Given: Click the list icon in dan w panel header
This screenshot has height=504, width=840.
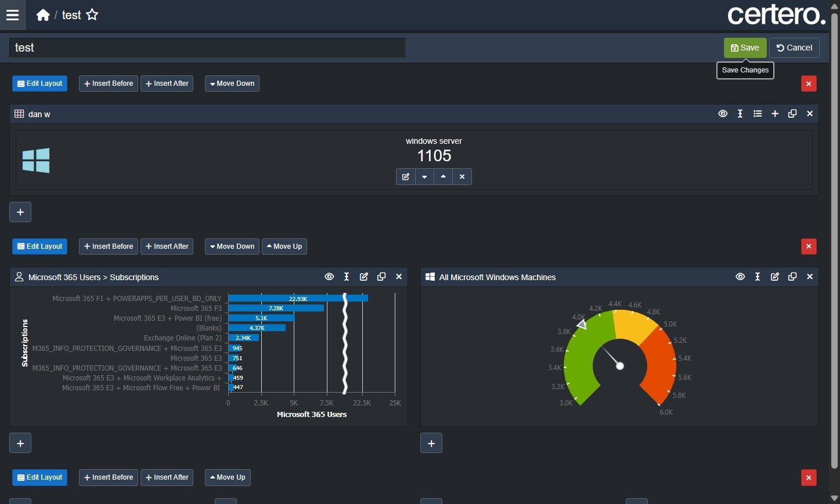Looking at the screenshot, I should pyautogui.click(x=758, y=114).
